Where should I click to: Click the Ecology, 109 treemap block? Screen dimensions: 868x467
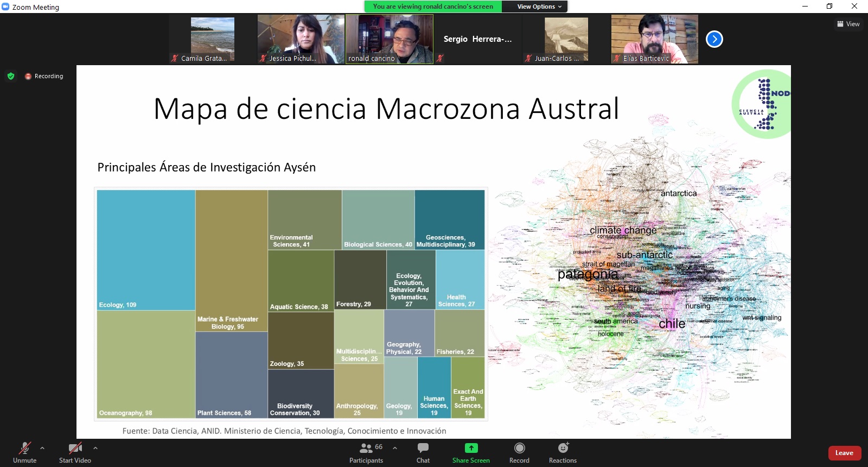click(146, 250)
